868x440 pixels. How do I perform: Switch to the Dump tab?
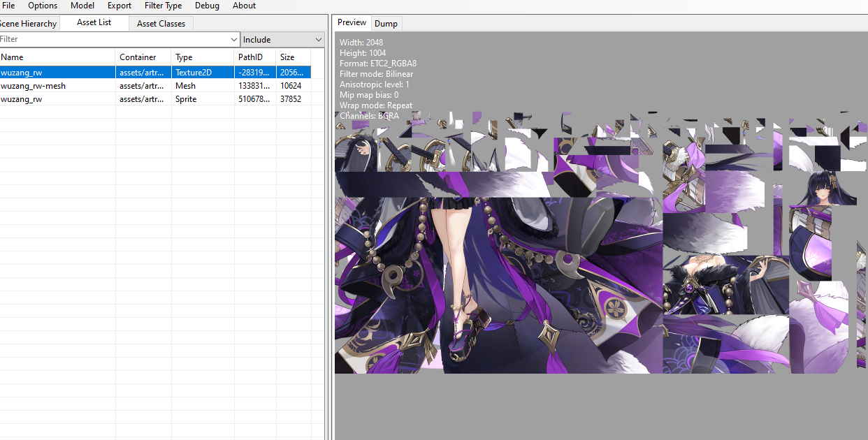386,23
